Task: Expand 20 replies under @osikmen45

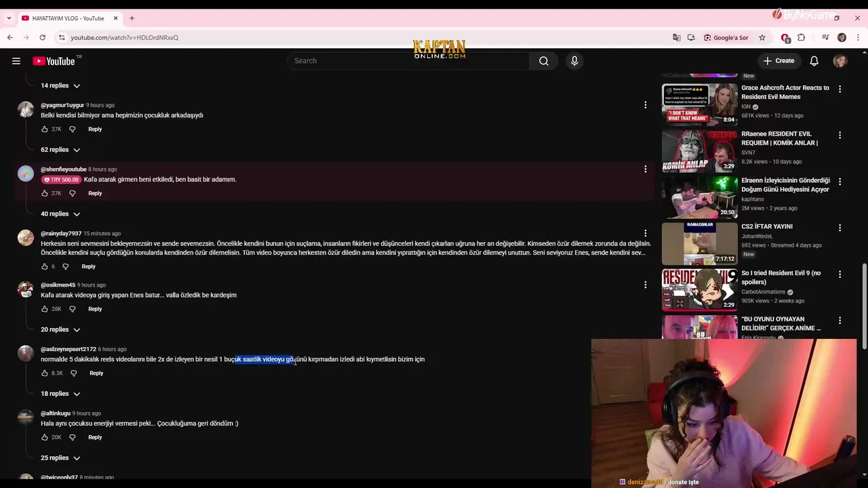Action: (x=60, y=329)
